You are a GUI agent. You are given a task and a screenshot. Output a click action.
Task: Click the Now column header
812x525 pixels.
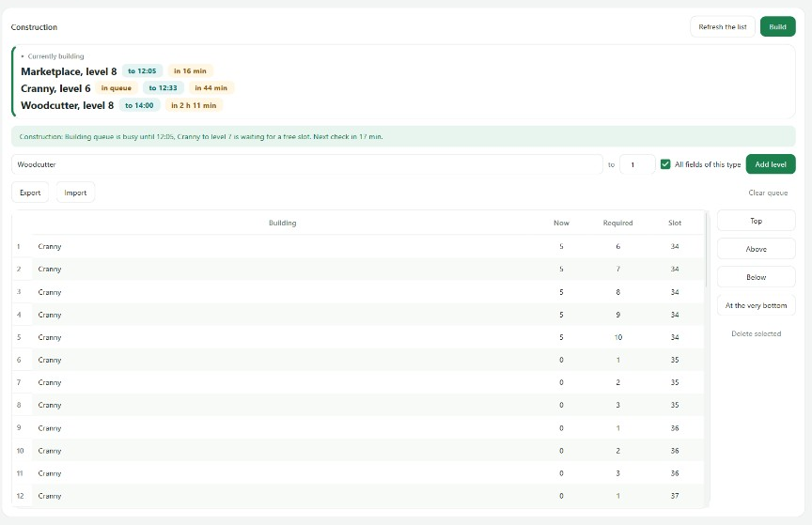561,224
